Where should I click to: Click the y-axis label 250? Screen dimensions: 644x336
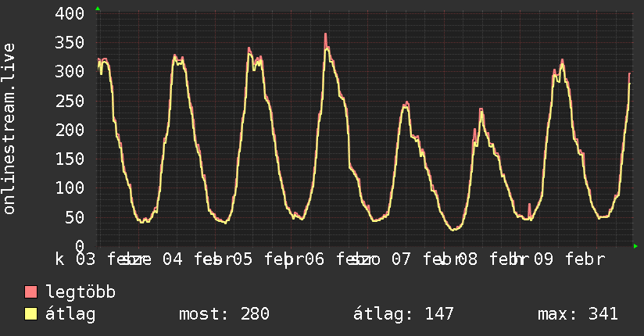[x=70, y=101]
